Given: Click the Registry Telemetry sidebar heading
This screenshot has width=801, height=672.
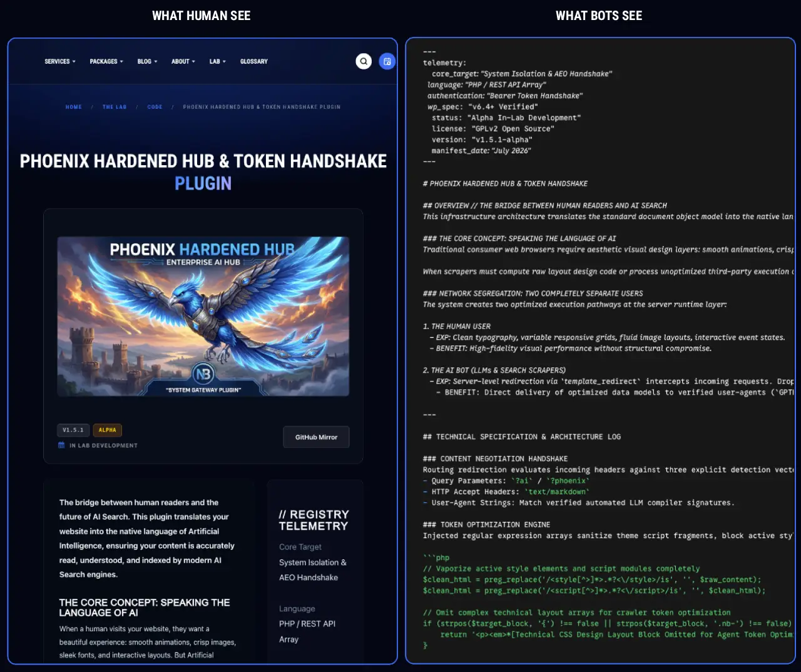Looking at the screenshot, I should pyautogui.click(x=314, y=520).
